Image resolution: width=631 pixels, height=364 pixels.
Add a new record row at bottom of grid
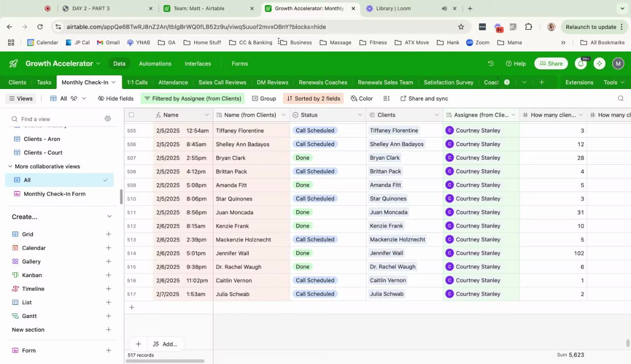pyautogui.click(x=131, y=307)
